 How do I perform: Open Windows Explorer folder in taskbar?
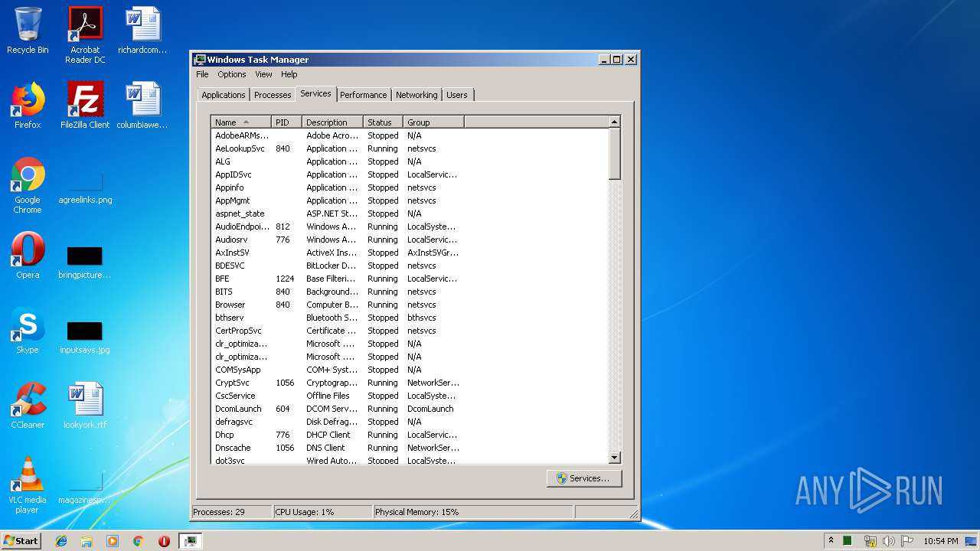(x=87, y=541)
